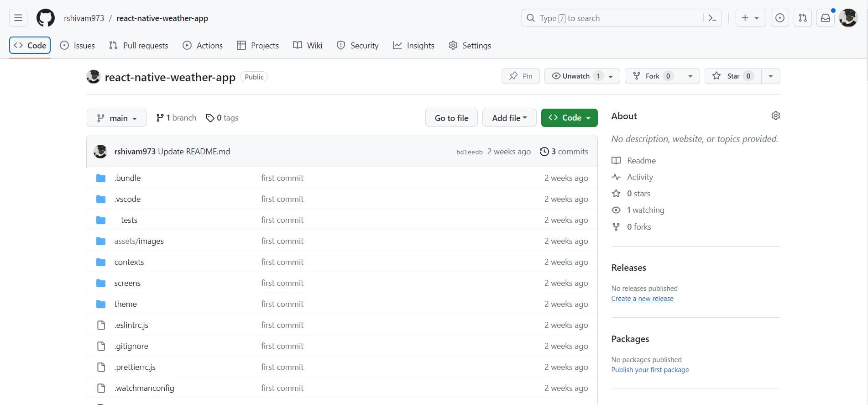Select the Code tab
Viewport: 868px width, 405px height.
[x=30, y=46]
